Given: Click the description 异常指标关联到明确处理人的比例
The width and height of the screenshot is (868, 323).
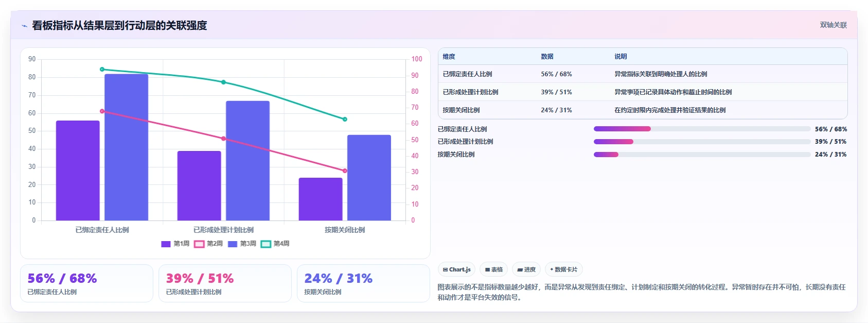Looking at the screenshot, I should tap(661, 74).
